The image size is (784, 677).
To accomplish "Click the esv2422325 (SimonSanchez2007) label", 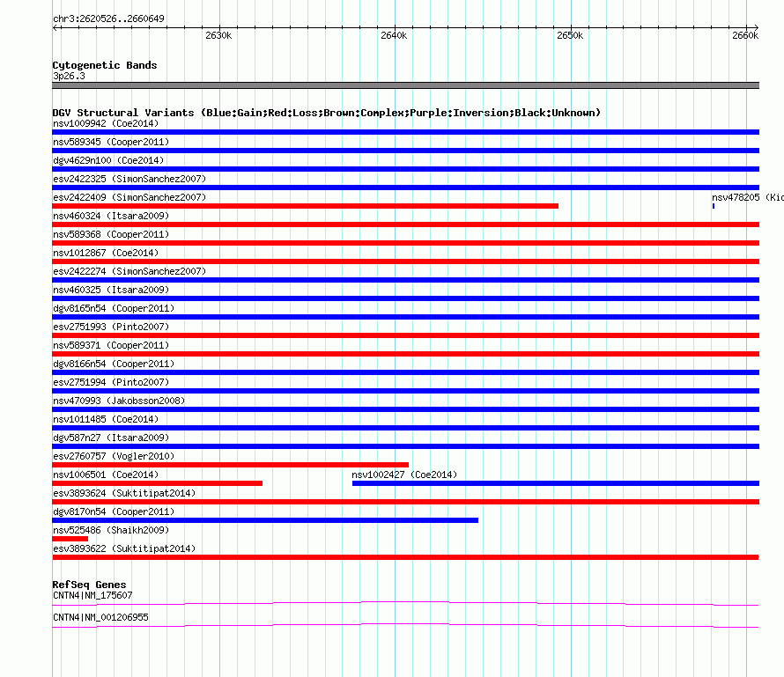I will point(129,179).
